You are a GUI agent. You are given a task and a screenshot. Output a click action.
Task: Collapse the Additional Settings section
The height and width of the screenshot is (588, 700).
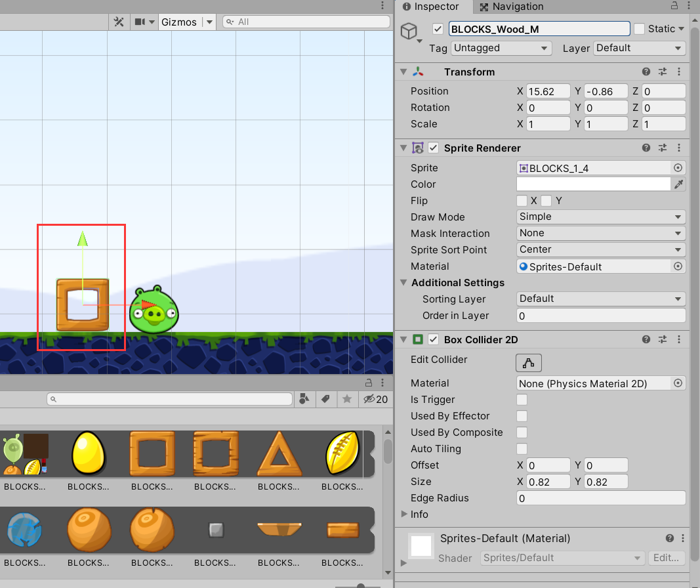coord(403,283)
